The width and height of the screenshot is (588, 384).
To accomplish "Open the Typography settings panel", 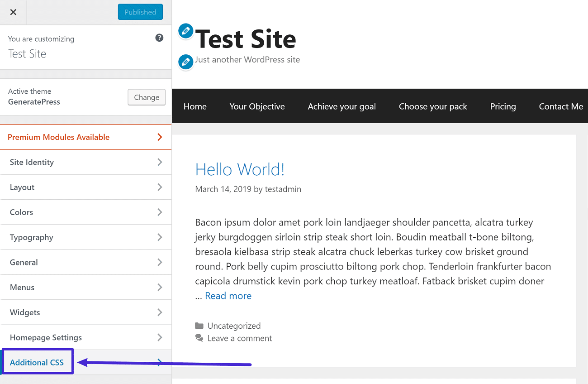I will [86, 237].
